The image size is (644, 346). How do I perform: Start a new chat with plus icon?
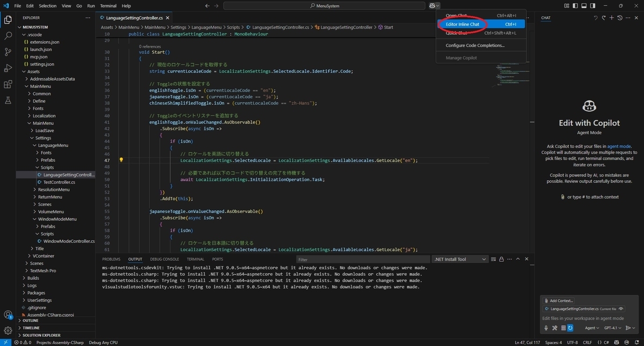pos(611,18)
